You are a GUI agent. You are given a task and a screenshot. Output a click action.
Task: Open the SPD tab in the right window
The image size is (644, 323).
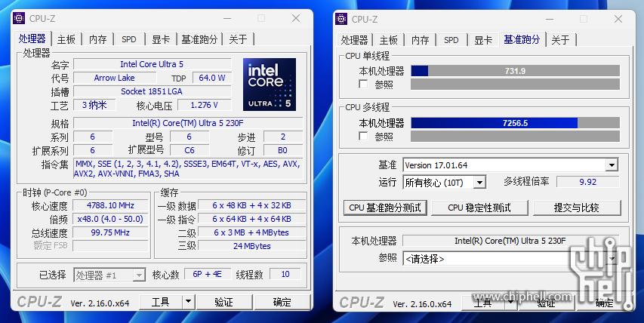[x=451, y=40]
